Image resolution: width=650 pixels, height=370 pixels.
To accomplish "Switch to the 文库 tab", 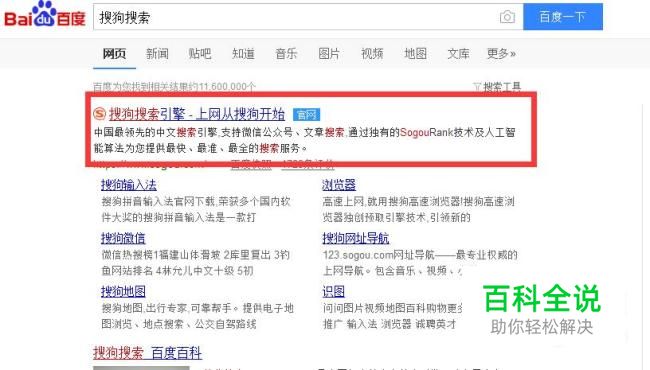I will click(458, 53).
